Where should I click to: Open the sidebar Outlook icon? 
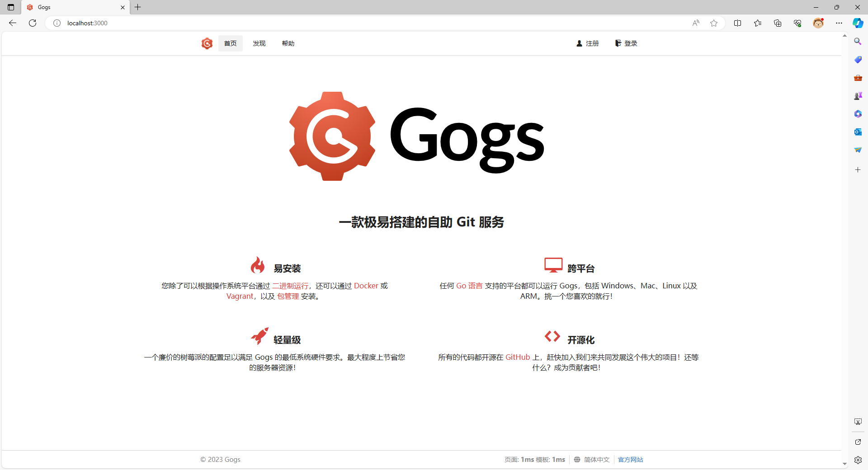[x=858, y=132]
